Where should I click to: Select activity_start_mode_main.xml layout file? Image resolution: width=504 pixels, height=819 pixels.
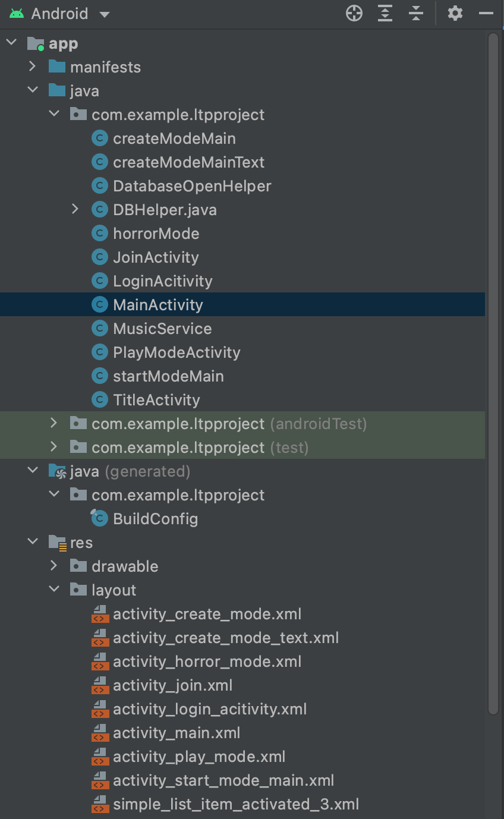(223, 780)
